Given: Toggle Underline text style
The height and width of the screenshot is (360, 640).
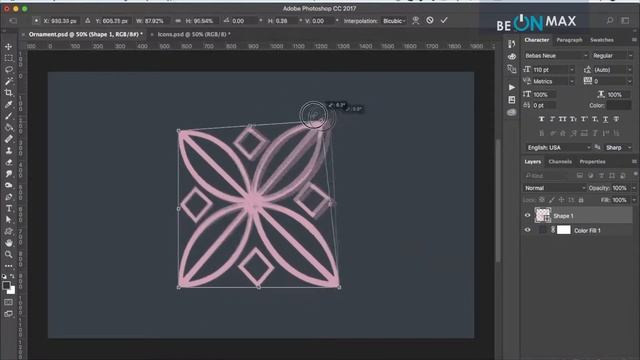Looking at the screenshot, I should tap(605, 119).
